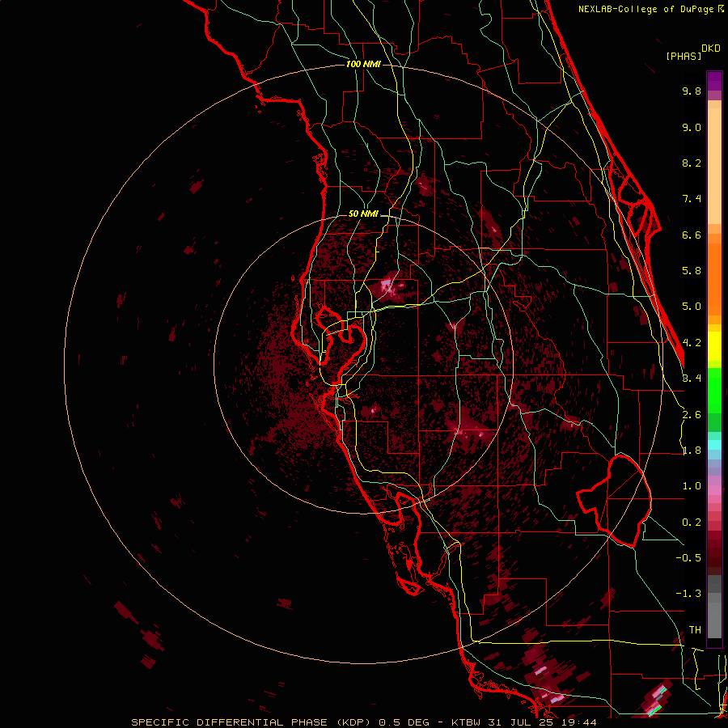Select the 1.0 scale value

pos(692,486)
